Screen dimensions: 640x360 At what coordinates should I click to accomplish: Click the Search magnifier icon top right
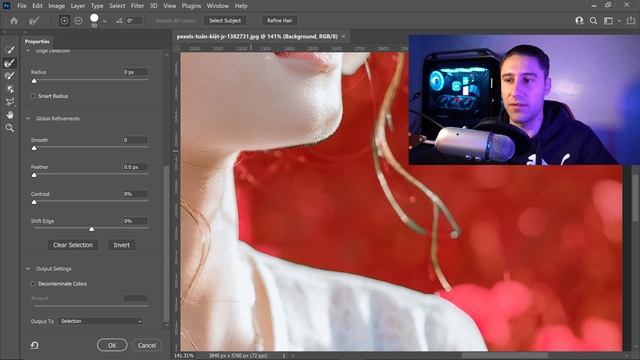pos(593,20)
